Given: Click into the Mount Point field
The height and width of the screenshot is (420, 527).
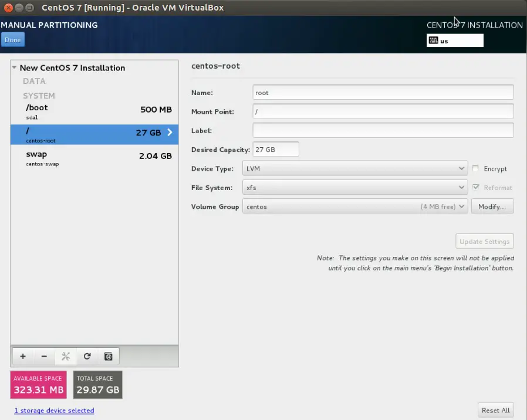Looking at the screenshot, I should [x=383, y=111].
